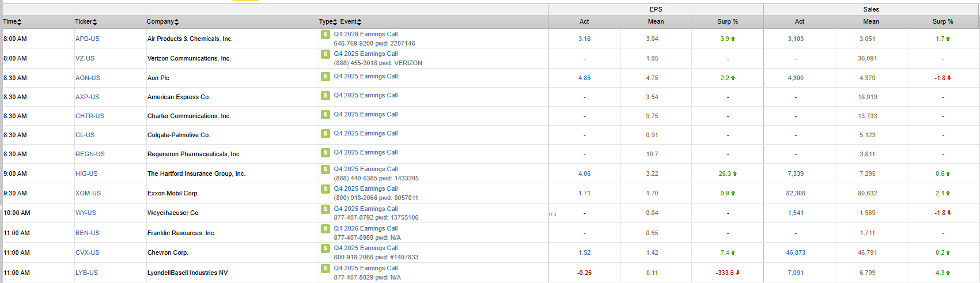Click the earnings icon for Exxon Mobil
This screenshot has height=283, width=980.
point(326,189)
